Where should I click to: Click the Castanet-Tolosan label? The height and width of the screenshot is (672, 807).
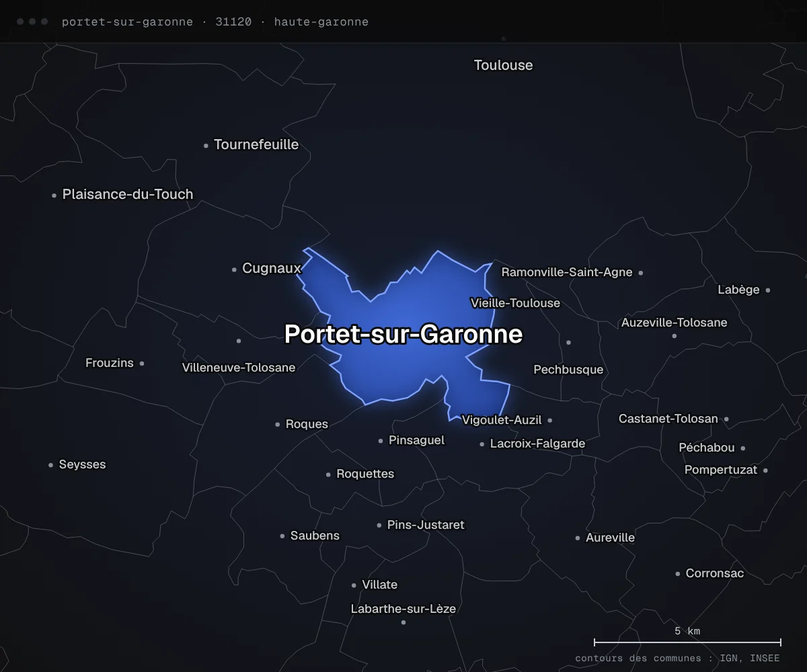click(668, 419)
